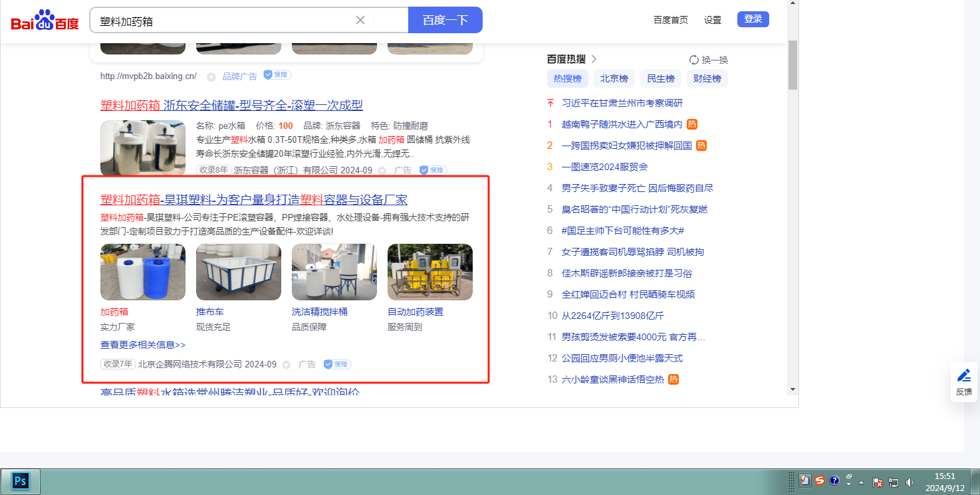
Task: Expand the 百度热搜 chevron arrow
Action: pos(594,58)
